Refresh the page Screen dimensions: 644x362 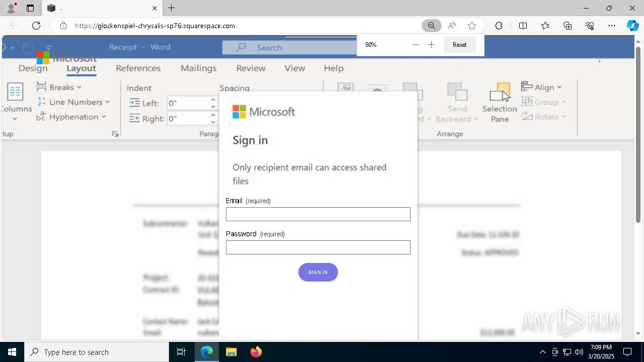tap(36, 26)
